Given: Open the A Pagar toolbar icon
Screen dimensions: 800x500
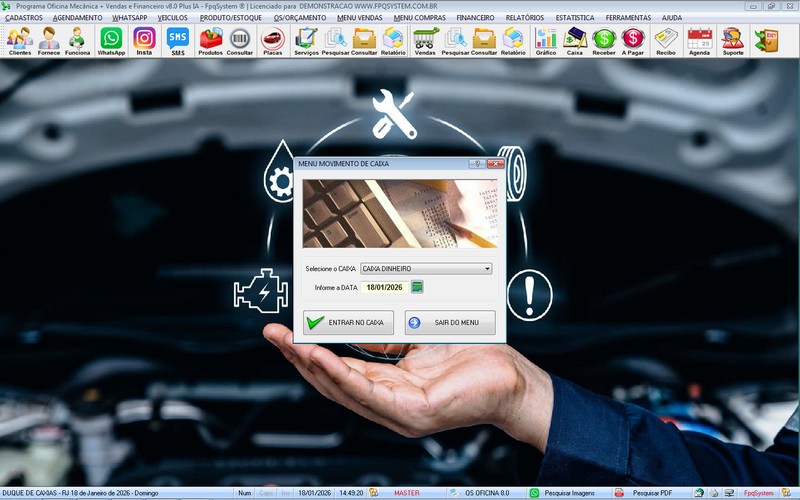Looking at the screenshot, I should (x=633, y=40).
